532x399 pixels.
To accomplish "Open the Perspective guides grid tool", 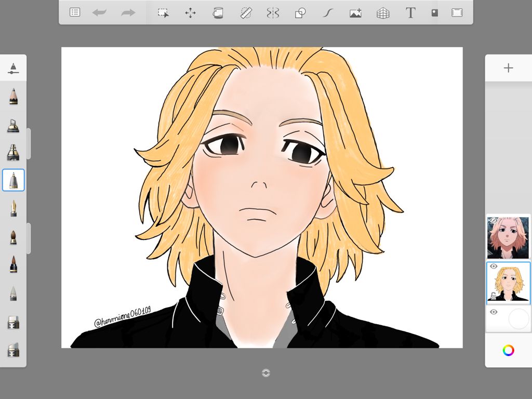I will (383, 13).
